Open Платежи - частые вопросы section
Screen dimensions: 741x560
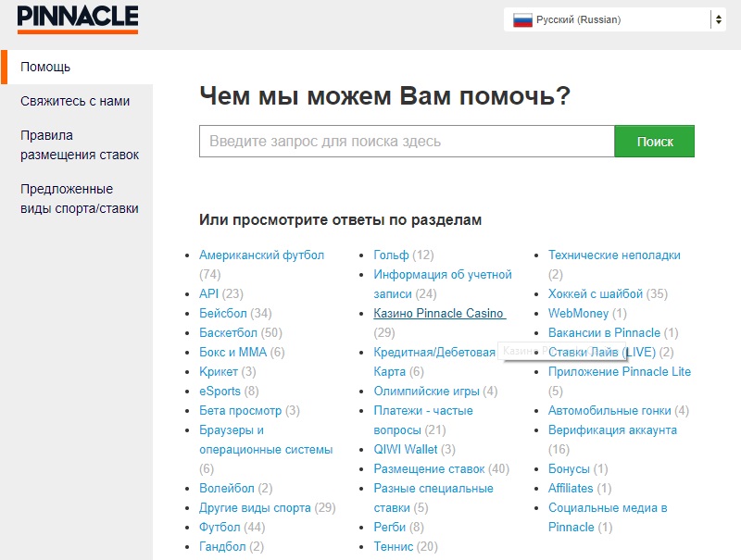423,420
